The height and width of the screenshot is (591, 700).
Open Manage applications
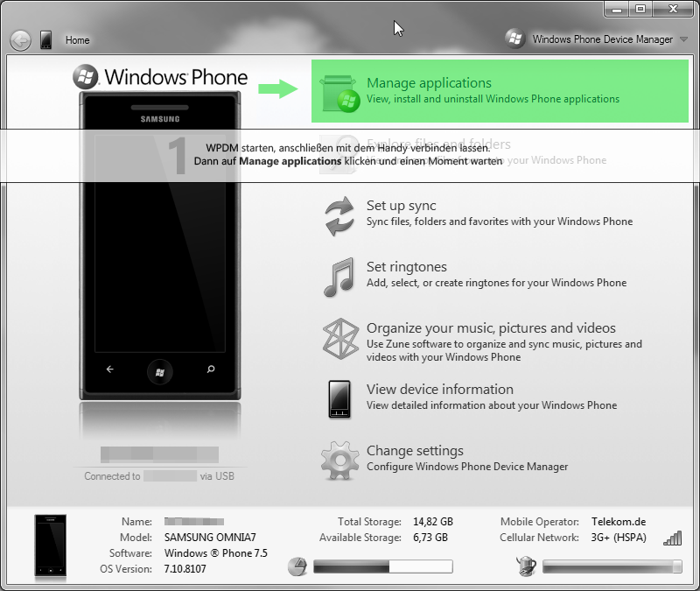pos(500,91)
